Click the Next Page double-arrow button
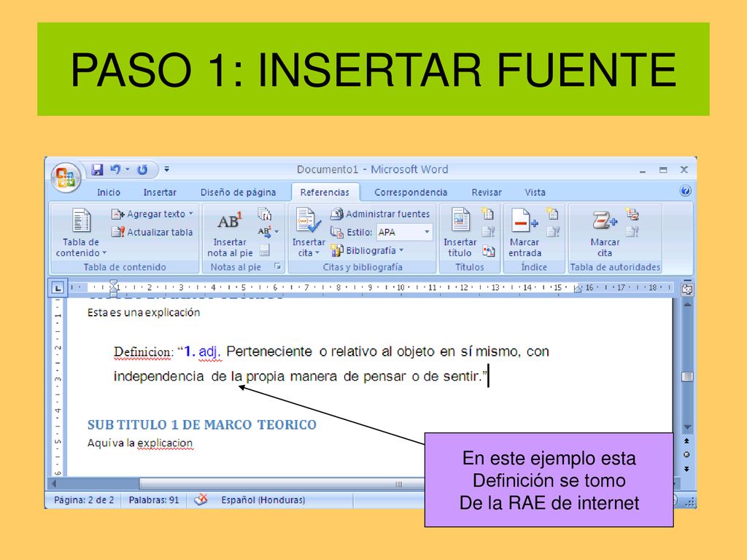 point(686,469)
